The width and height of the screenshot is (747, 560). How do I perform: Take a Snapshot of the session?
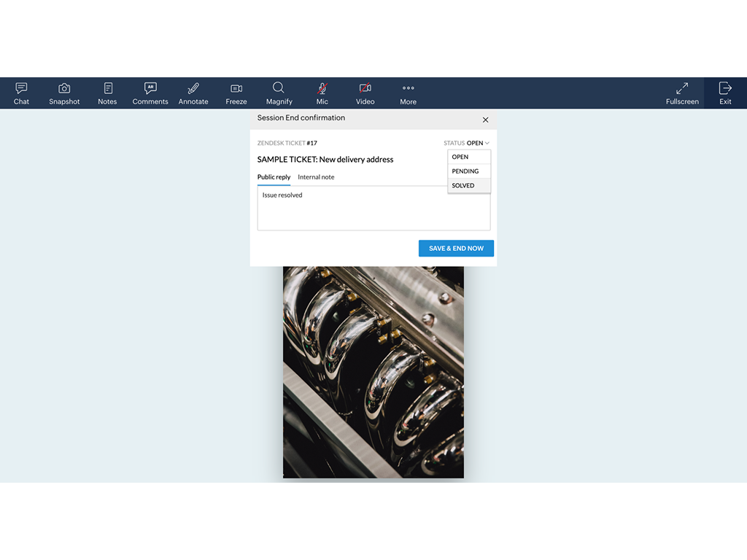coord(64,93)
